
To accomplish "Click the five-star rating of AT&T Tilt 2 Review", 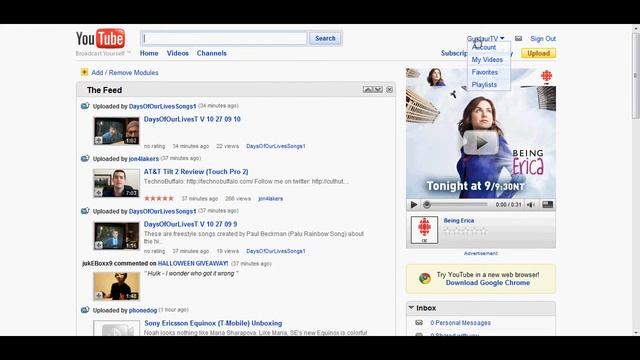I will tap(159, 198).
